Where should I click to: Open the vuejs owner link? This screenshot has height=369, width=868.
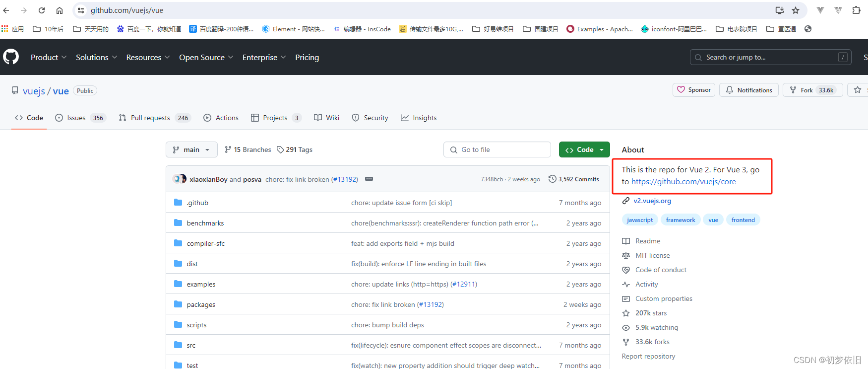tap(34, 91)
